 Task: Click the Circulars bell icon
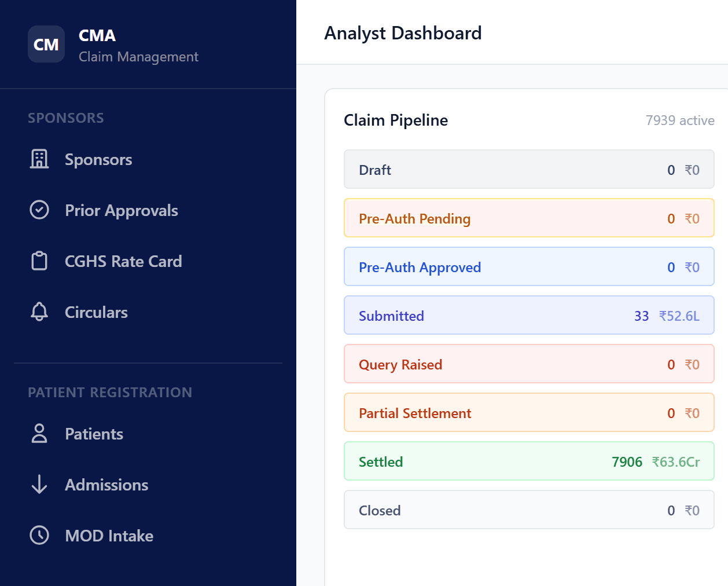tap(39, 312)
